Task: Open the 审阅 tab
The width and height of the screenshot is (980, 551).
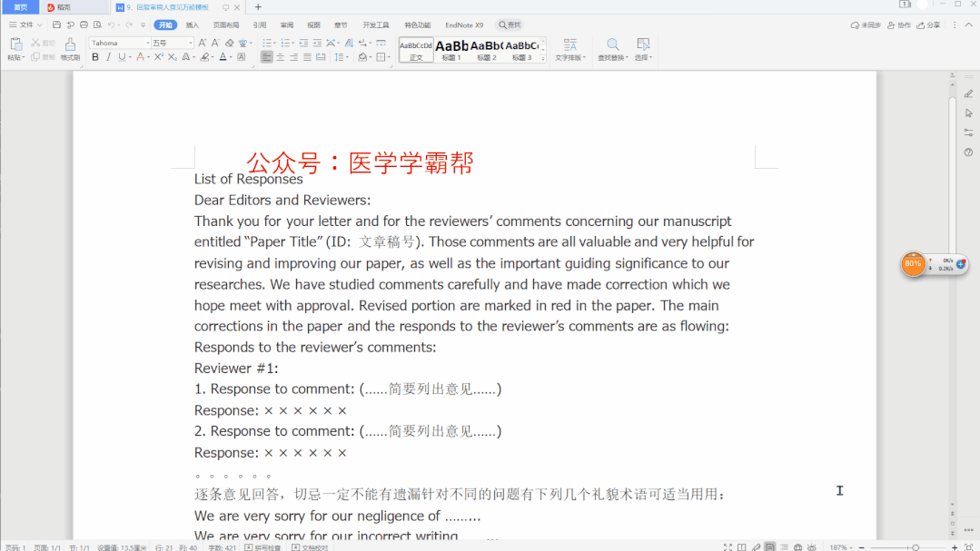Action: click(x=287, y=25)
